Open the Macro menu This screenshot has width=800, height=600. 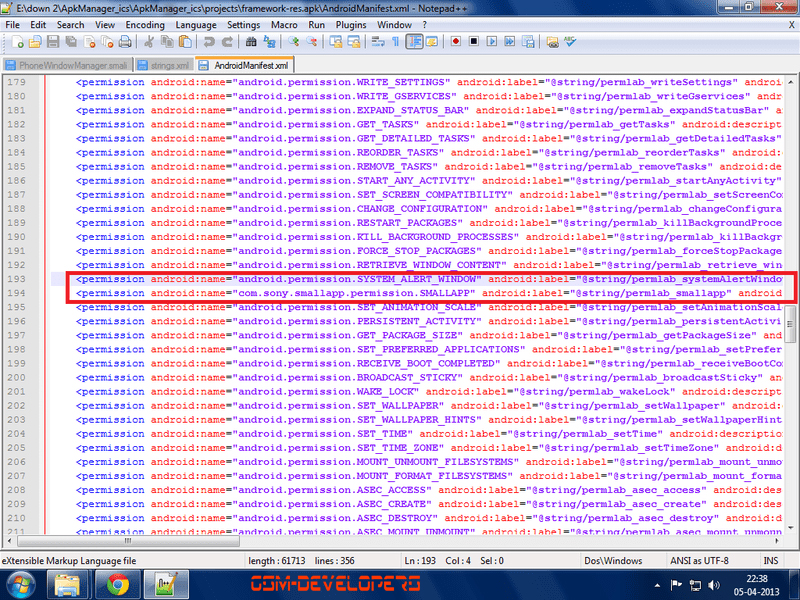(284, 24)
